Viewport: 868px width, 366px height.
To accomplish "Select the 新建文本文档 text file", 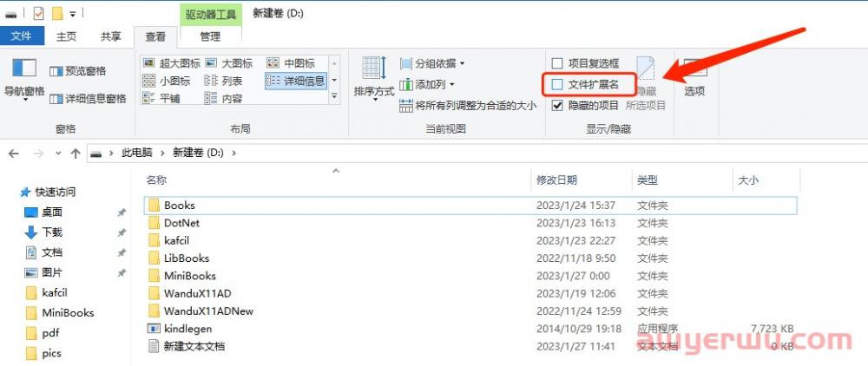I will click(194, 347).
